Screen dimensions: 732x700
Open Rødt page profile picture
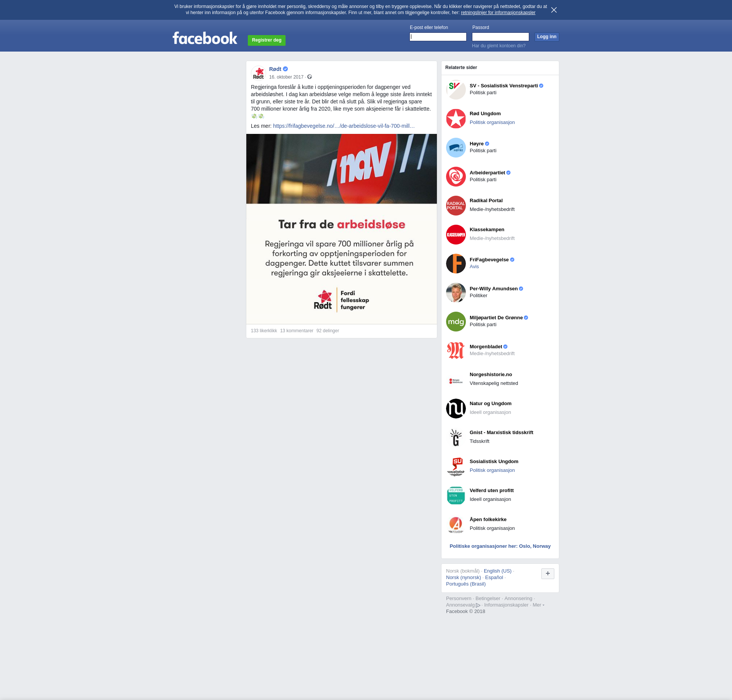[258, 73]
